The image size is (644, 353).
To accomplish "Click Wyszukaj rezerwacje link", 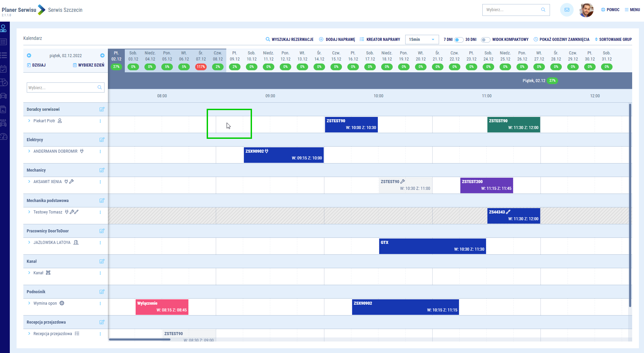I will tap(290, 40).
